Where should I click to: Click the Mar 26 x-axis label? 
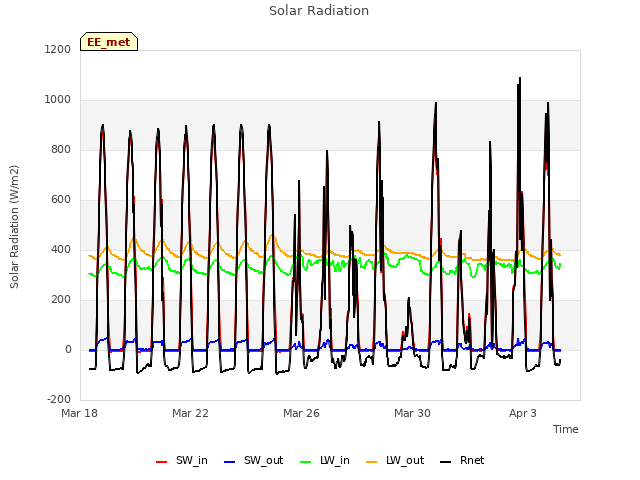click(x=301, y=413)
